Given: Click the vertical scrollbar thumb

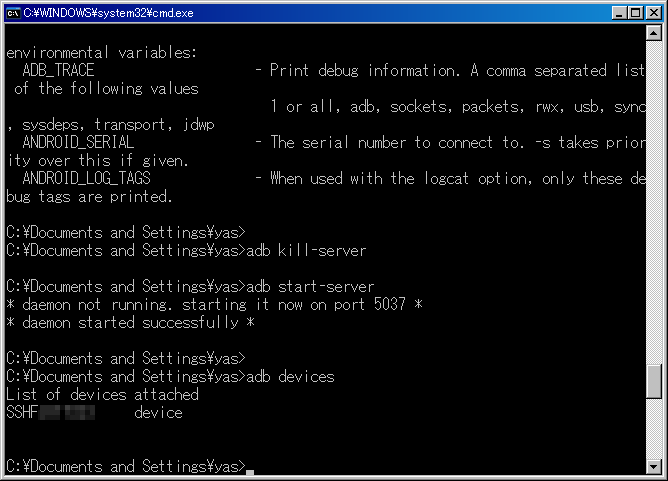Looking at the screenshot, I should tap(653, 382).
